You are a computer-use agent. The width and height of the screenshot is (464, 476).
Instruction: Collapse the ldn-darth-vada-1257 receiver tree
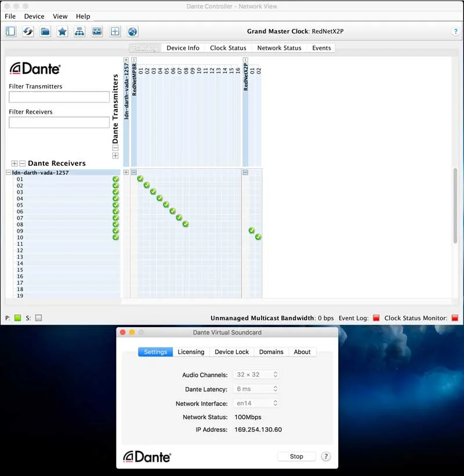click(x=9, y=172)
